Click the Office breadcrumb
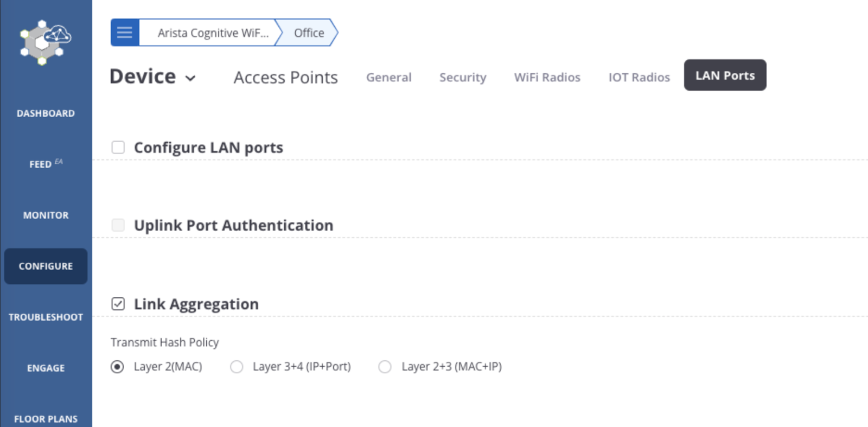This screenshot has width=868, height=427. 308,33
